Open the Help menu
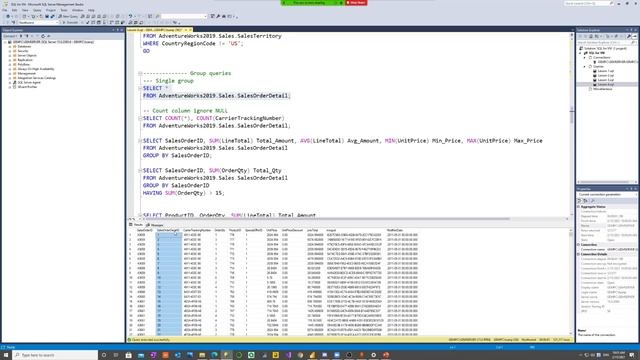Image resolution: width=640 pixels, height=360 pixels. point(91,10)
